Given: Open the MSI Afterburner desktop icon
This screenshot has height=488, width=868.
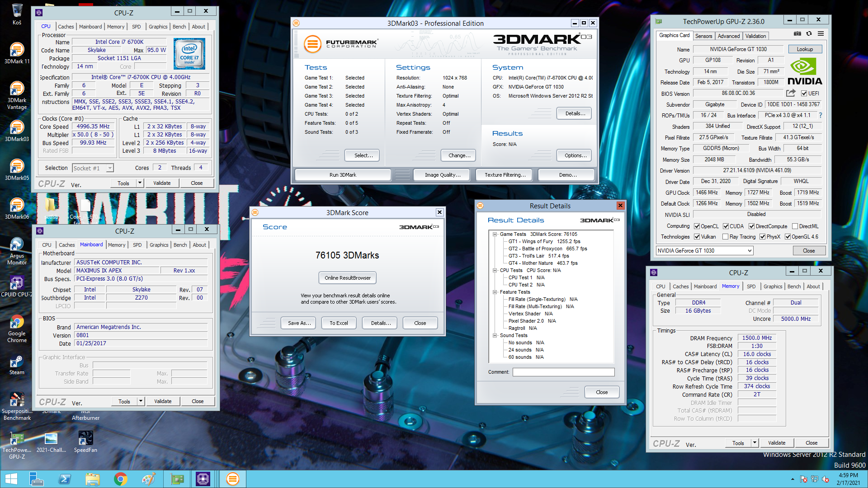Looking at the screenshot, I should click(85, 414).
